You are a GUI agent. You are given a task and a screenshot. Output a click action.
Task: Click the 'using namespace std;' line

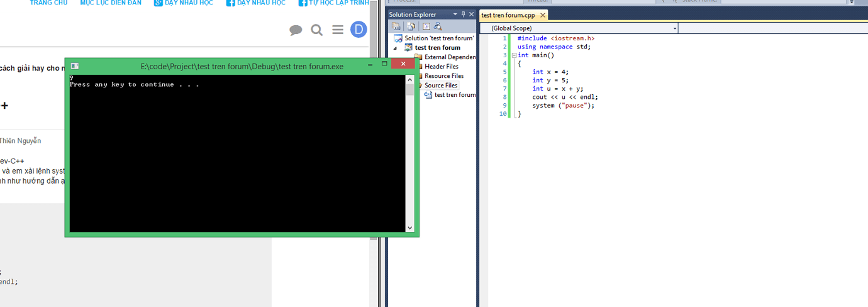point(554,47)
